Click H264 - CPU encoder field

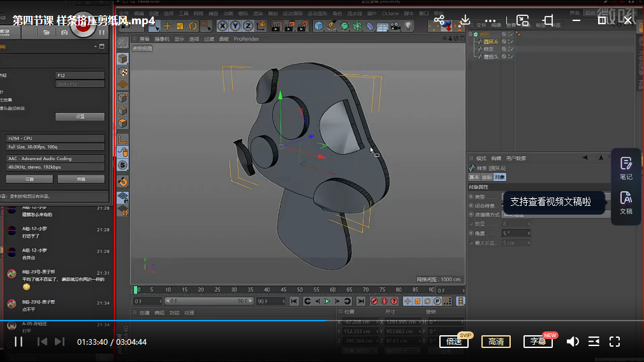(x=55, y=138)
